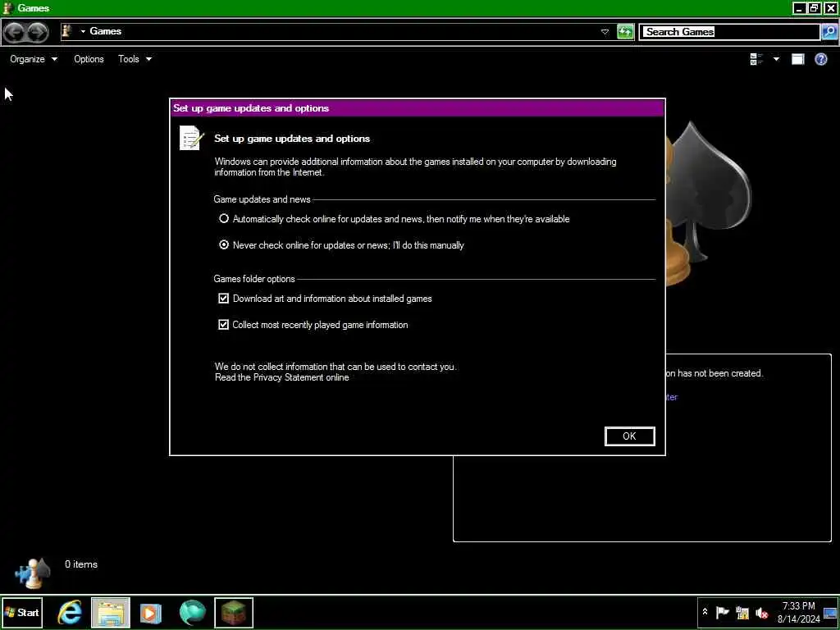Toggle Collect most recently played checkbox

(223, 325)
